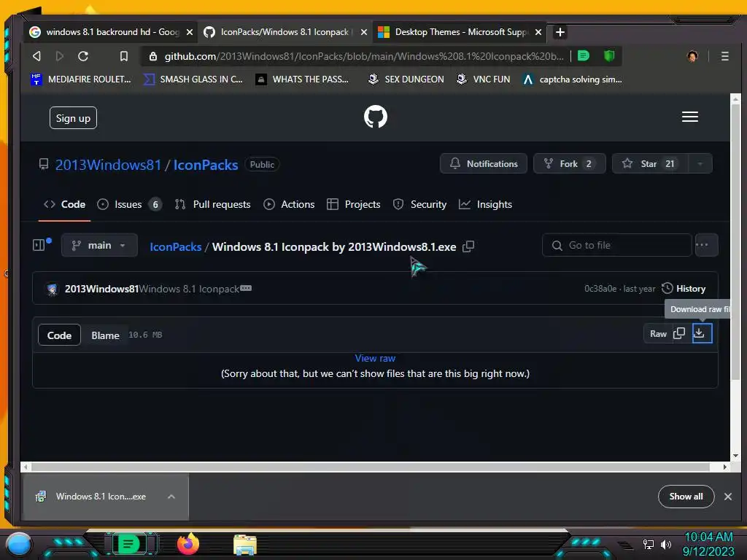
Task: Open the browser profile avatar
Action: (x=692, y=56)
